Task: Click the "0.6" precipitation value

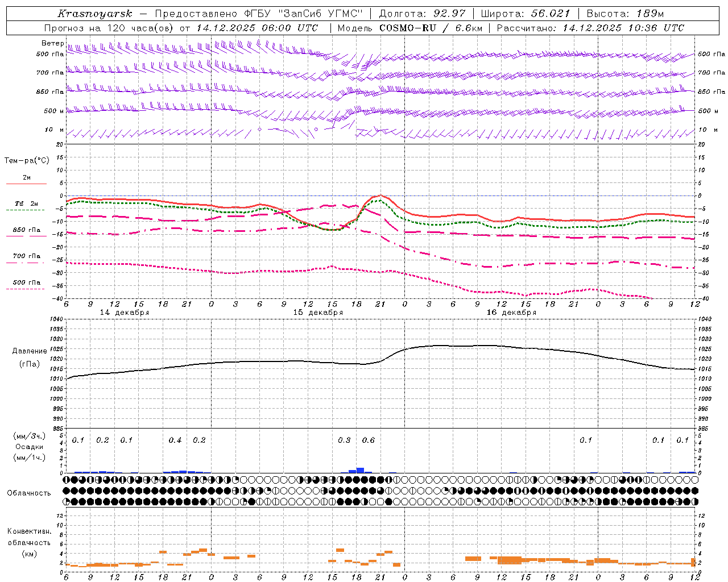Action: coord(369,440)
